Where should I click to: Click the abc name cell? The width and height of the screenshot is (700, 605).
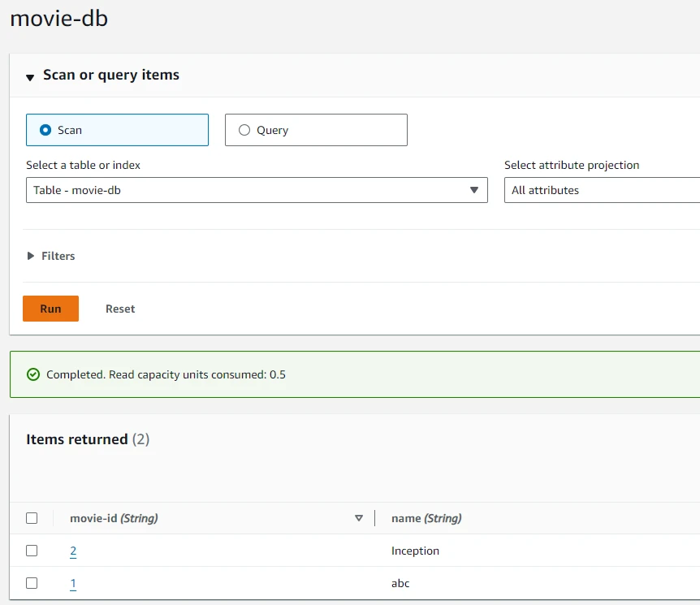pos(400,583)
